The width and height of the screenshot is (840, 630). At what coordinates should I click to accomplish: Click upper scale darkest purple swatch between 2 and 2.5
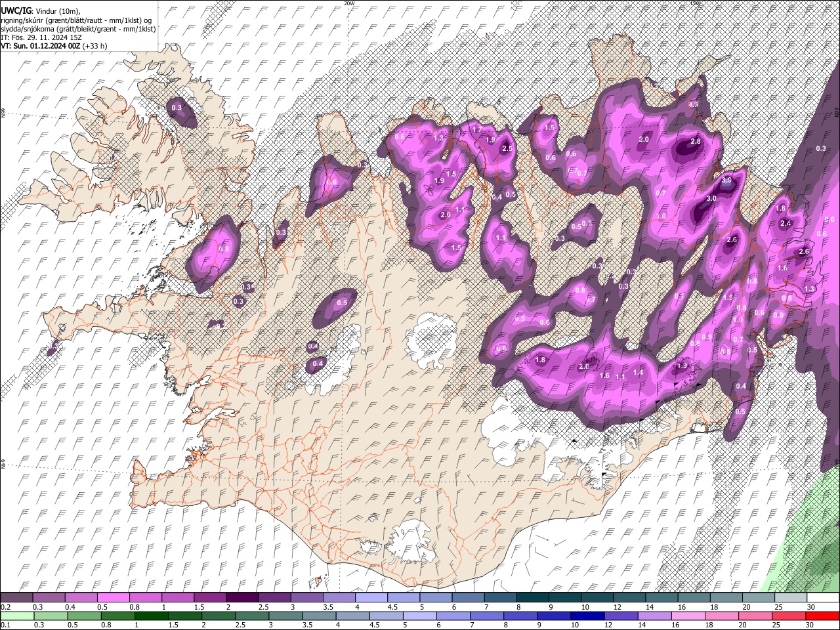(x=241, y=598)
